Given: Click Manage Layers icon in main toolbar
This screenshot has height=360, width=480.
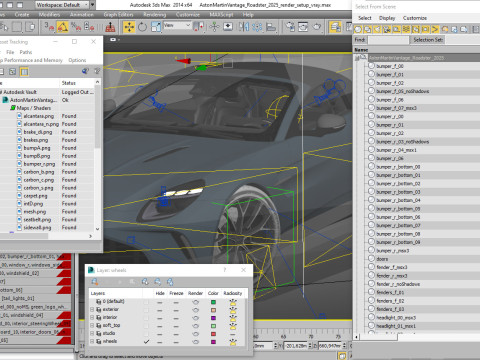Looking at the screenshot, I should pyautogui.click(x=335, y=27).
